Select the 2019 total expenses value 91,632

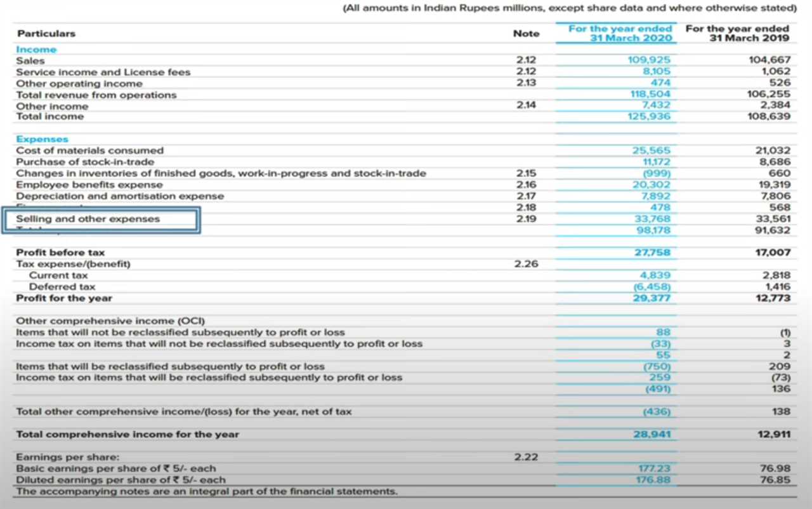tap(773, 230)
